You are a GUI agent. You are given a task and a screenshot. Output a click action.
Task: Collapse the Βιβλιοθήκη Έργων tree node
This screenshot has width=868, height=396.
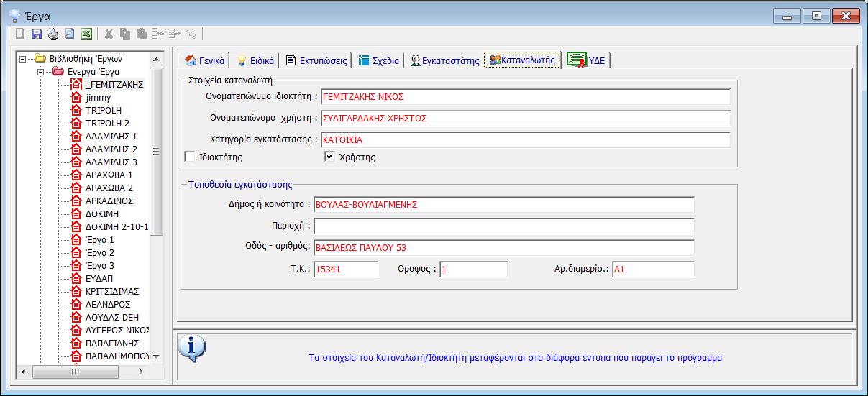23,59
